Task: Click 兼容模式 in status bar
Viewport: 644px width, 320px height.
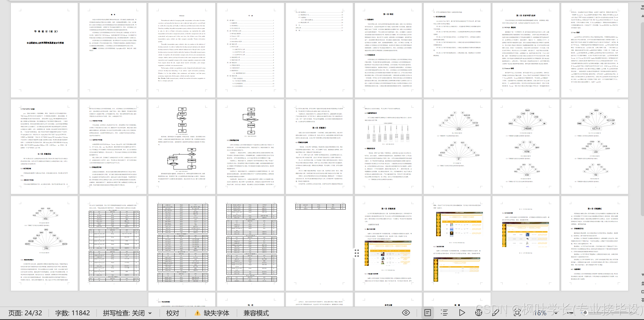Action: (x=256, y=313)
